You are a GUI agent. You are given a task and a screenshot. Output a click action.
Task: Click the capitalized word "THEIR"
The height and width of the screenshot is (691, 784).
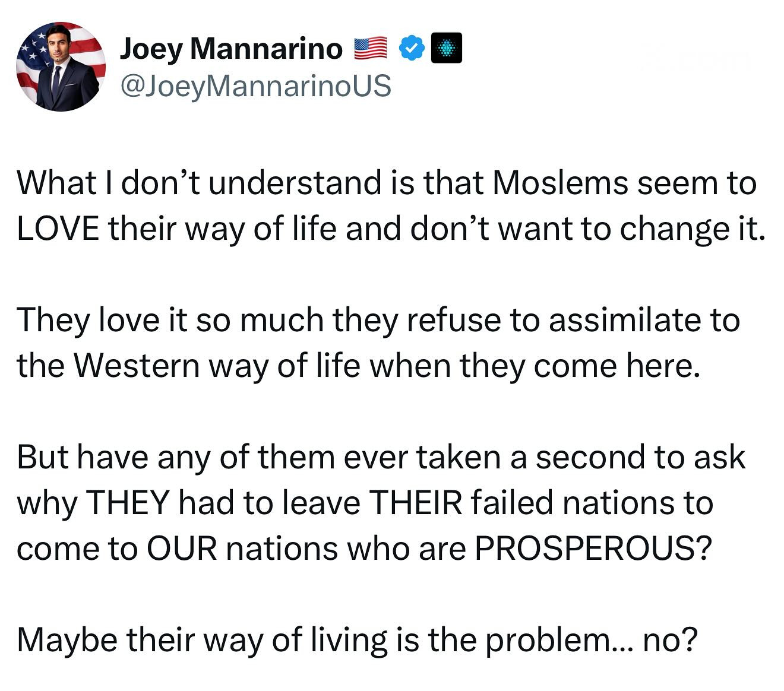pyautogui.click(x=415, y=503)
